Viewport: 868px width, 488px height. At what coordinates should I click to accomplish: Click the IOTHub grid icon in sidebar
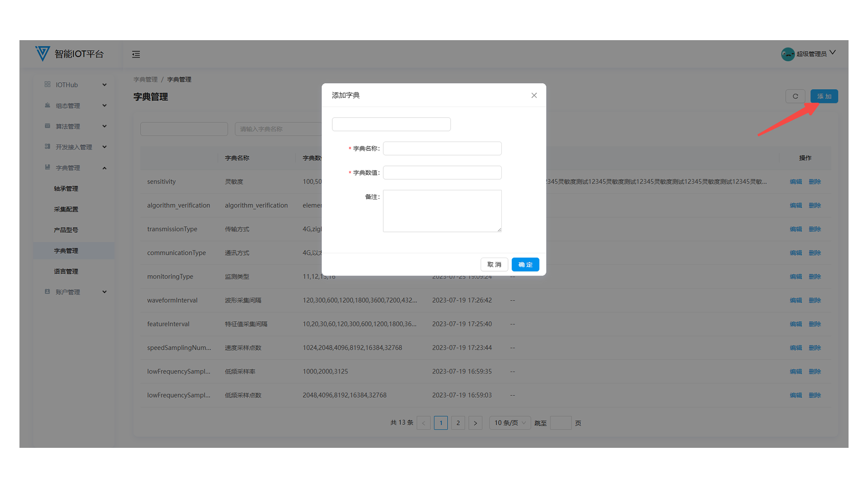[47, 84]
